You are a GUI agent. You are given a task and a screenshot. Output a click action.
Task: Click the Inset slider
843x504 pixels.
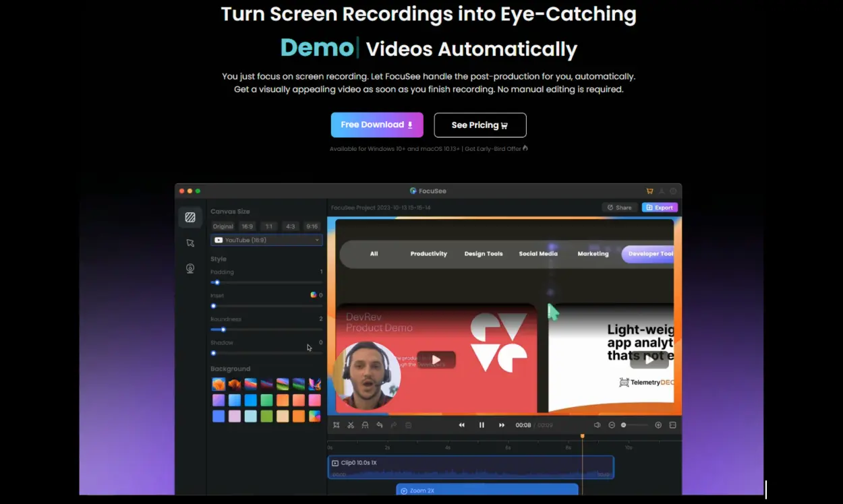click(266, 306)
